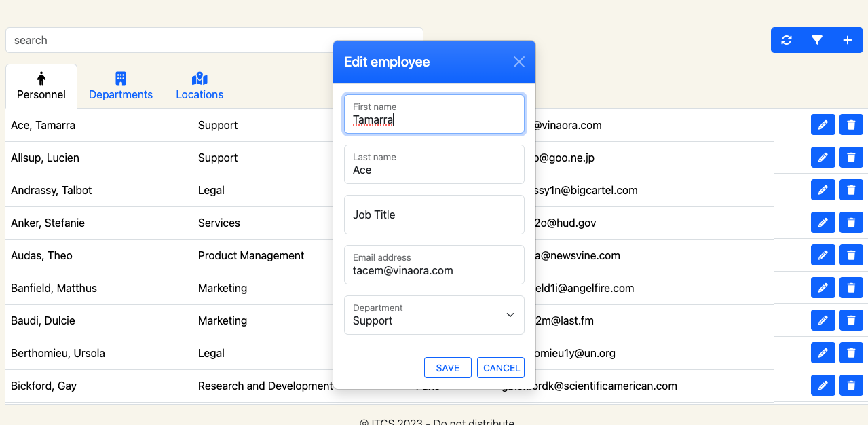Expand the Department dropdown showing Support
This screenshot has height=425, width=868.
tap(434, 315)
